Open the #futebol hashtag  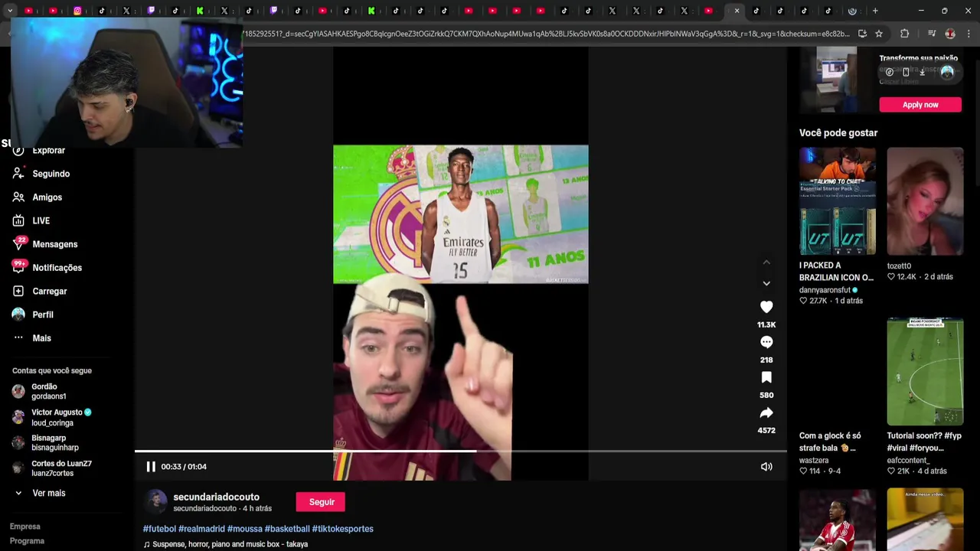tap(159, 529)
